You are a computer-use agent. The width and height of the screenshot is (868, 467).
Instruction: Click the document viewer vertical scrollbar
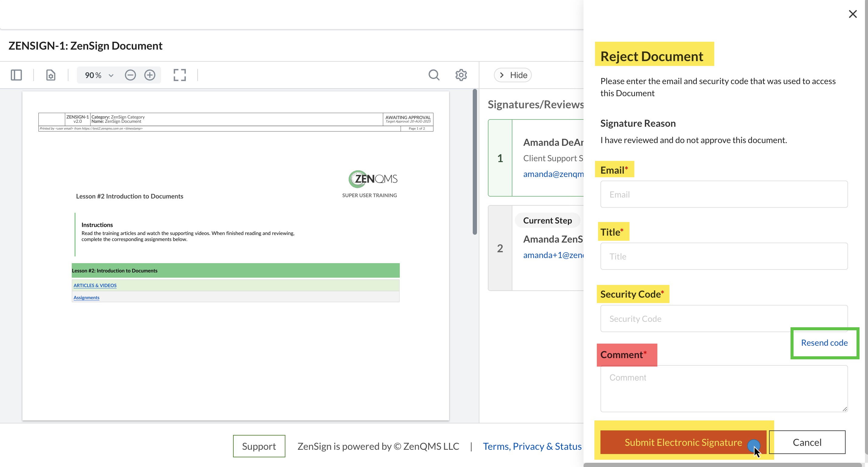(475, 162)
